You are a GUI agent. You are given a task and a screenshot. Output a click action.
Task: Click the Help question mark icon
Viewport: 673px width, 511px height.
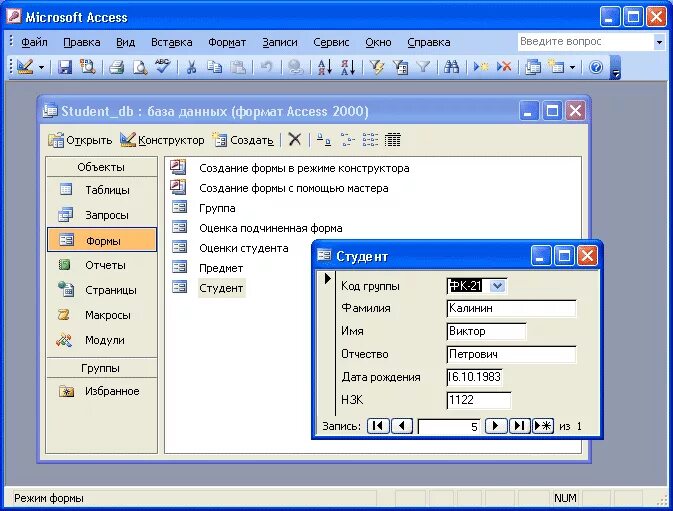596,67
